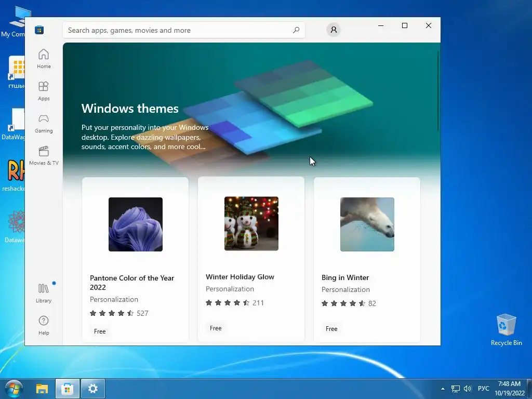532x399 pixels.
Task: Open the Winter Holiday Glow snowmen thumbnail
Action: (x=251, y=223)
